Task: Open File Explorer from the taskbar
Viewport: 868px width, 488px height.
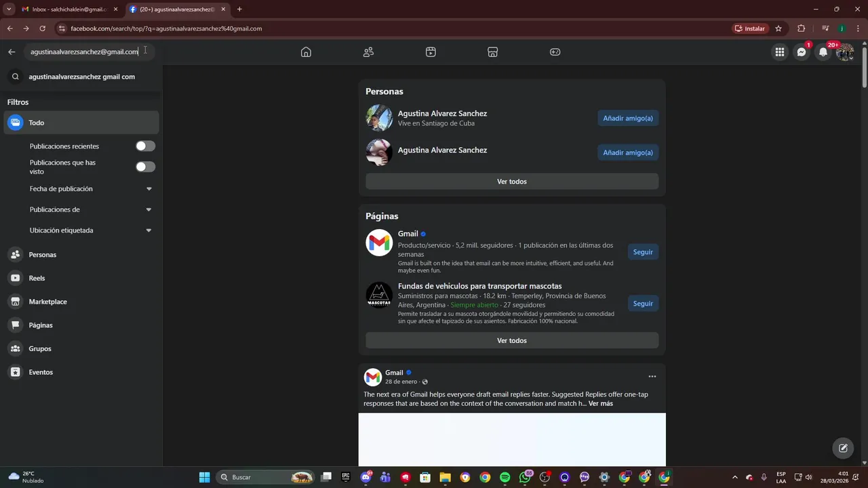Action: coord(445,477)
